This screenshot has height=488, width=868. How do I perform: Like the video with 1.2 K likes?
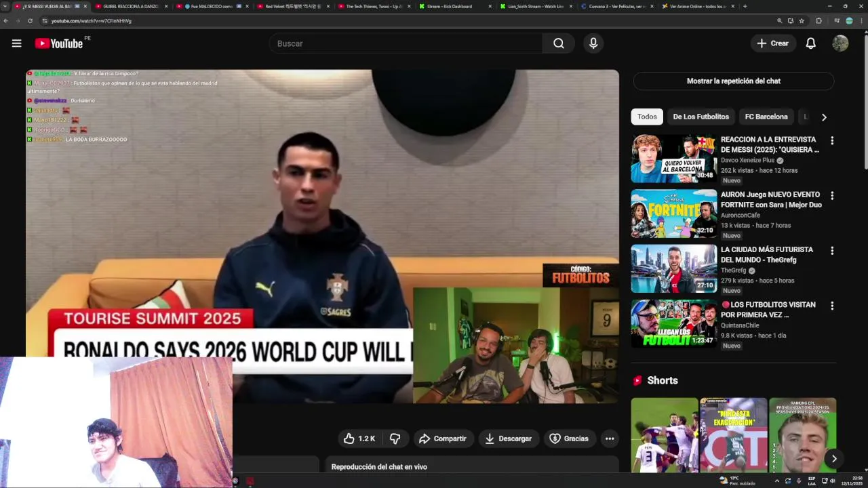click(359, 439)
